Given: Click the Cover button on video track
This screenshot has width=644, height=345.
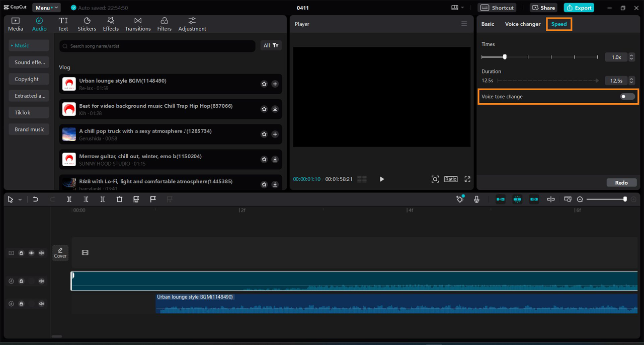Looking at the screenshot, I should point(60,253).
